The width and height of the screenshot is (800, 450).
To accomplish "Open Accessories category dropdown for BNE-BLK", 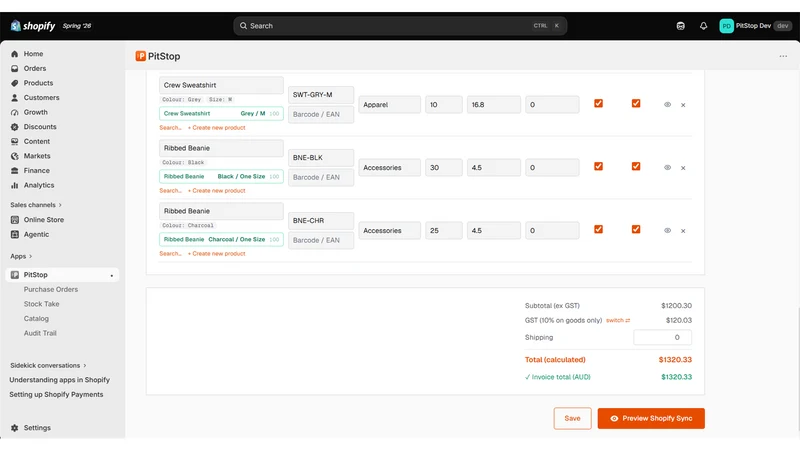I will [389, 167].
